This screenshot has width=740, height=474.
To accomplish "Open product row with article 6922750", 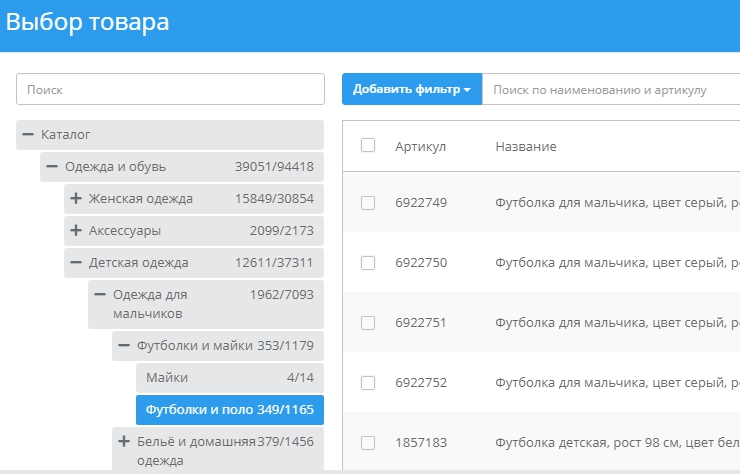I will (600, 263).
